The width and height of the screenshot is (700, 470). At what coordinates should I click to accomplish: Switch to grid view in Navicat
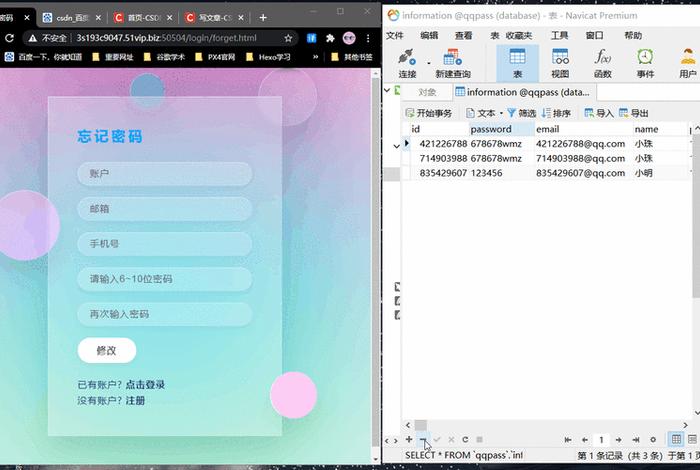click(676, 440)
